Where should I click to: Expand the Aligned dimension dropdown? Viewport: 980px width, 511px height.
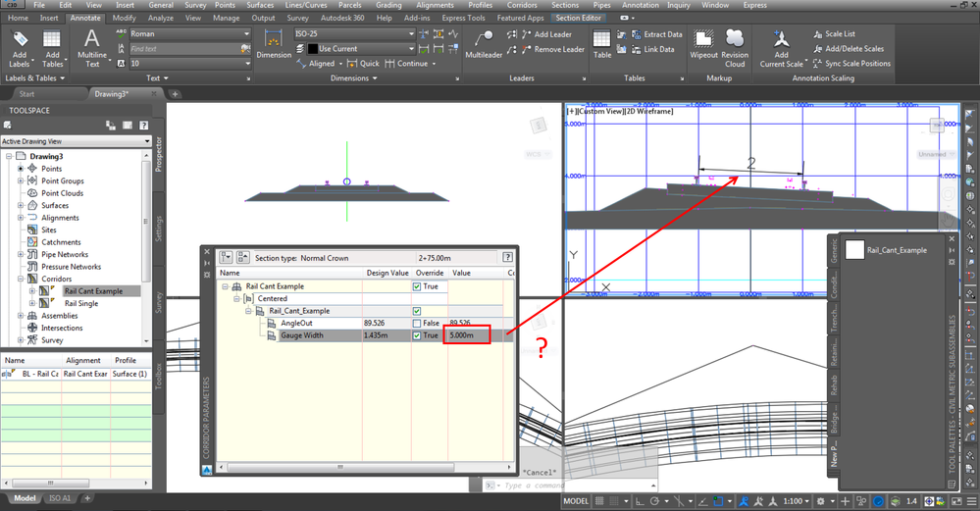340,64
